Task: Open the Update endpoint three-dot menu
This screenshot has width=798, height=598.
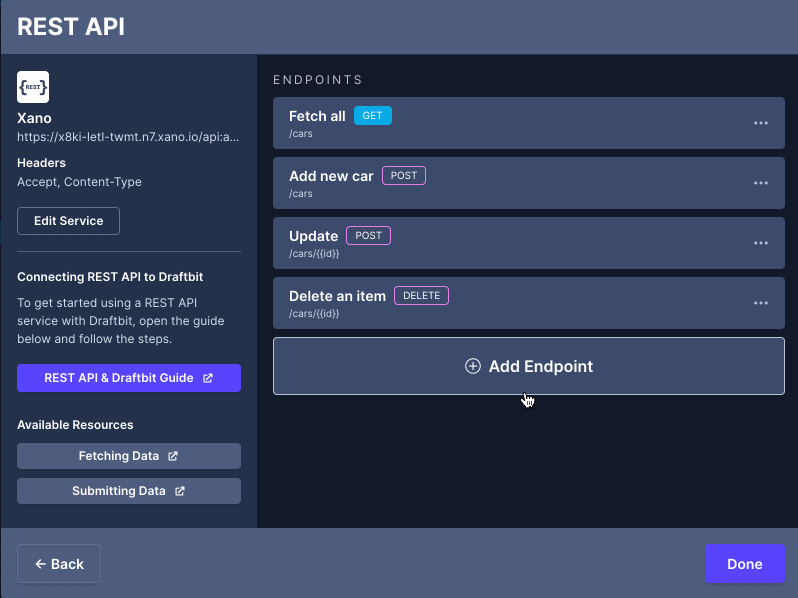Action: click(x=760, y=243)
